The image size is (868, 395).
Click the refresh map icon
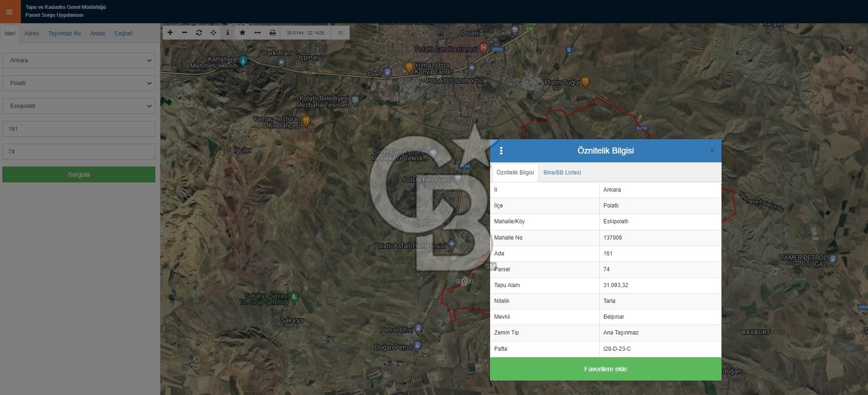pos(199,33)
